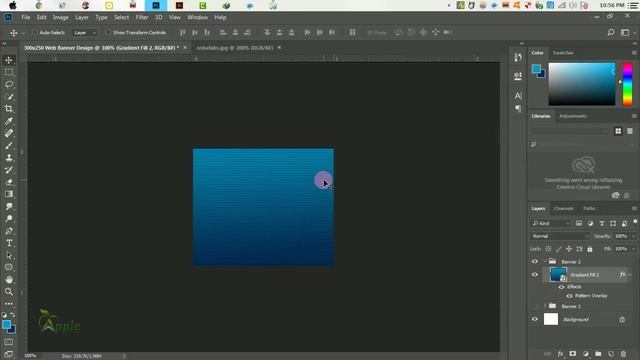Click inside the color picker field
640x360 pixels.
[x=582, y=84]
